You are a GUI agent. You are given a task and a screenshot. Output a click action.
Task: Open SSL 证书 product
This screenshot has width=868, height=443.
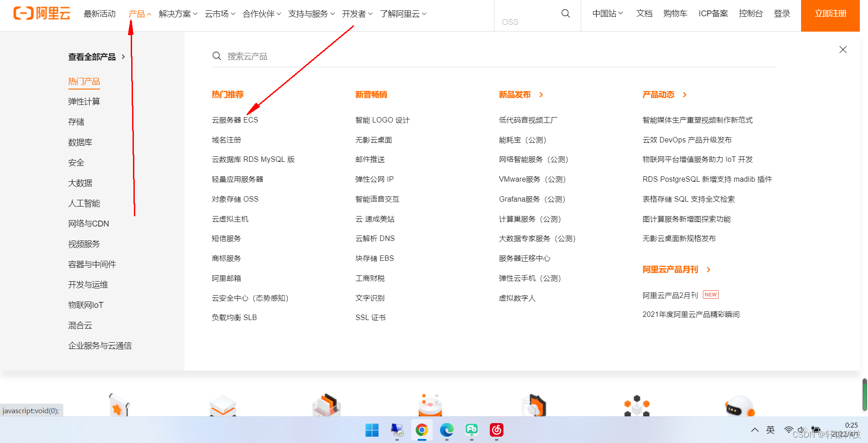pos(370,318)
